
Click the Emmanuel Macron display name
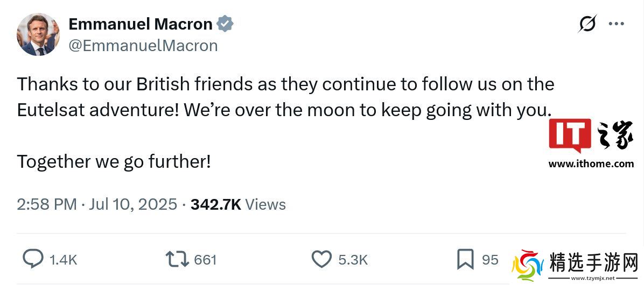[x=141, y=24]
